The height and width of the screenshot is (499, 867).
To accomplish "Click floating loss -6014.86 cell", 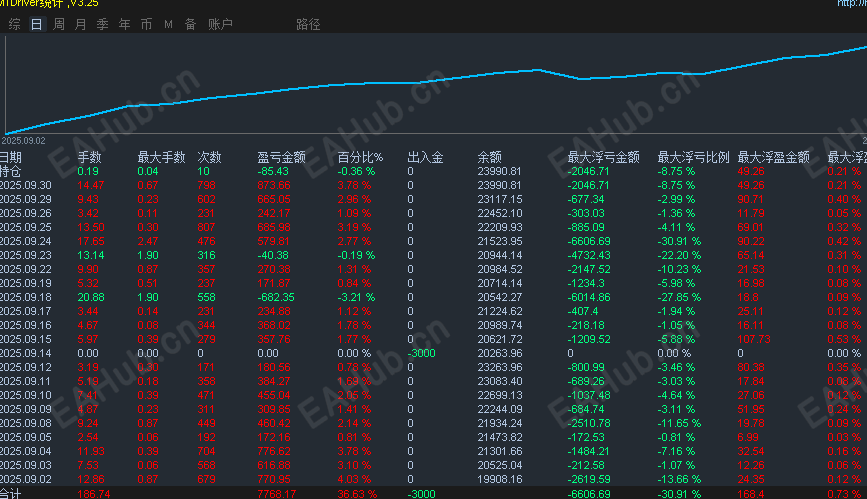I will 589,297.
